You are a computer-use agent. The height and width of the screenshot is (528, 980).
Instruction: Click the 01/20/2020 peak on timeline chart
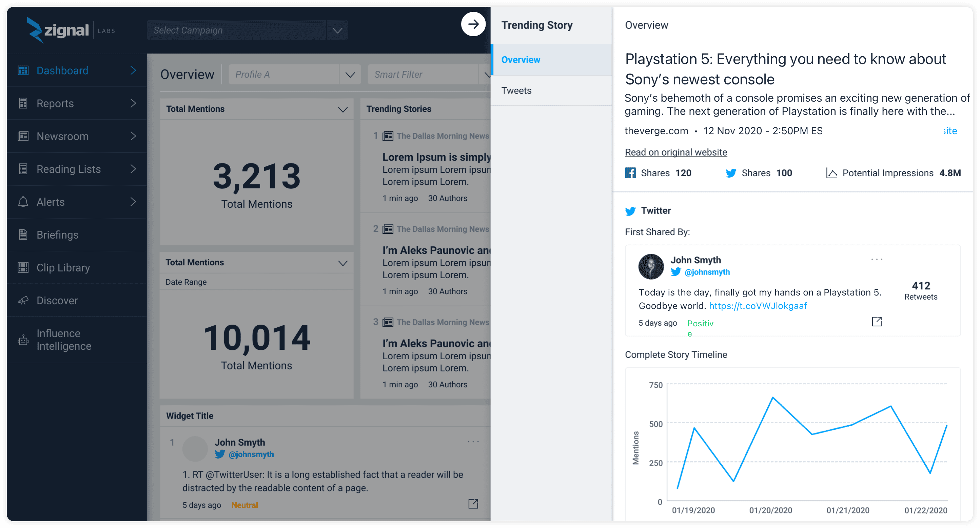[773, 398]
